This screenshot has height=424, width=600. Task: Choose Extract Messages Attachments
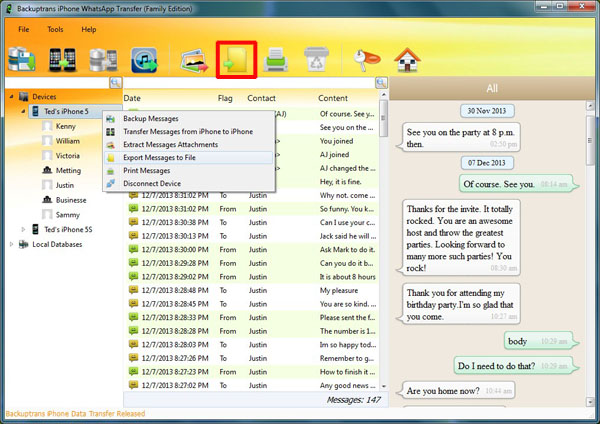[189, 145]
